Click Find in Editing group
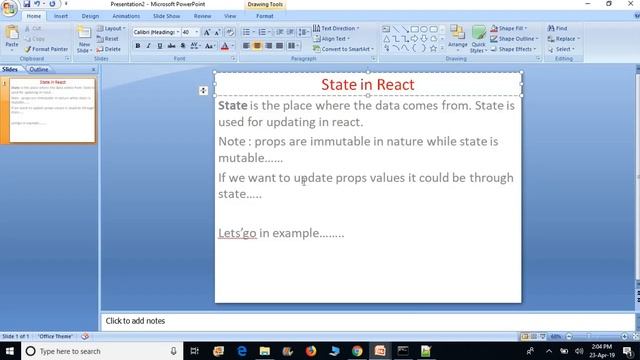The image size is (640, 360). point(558,28)
